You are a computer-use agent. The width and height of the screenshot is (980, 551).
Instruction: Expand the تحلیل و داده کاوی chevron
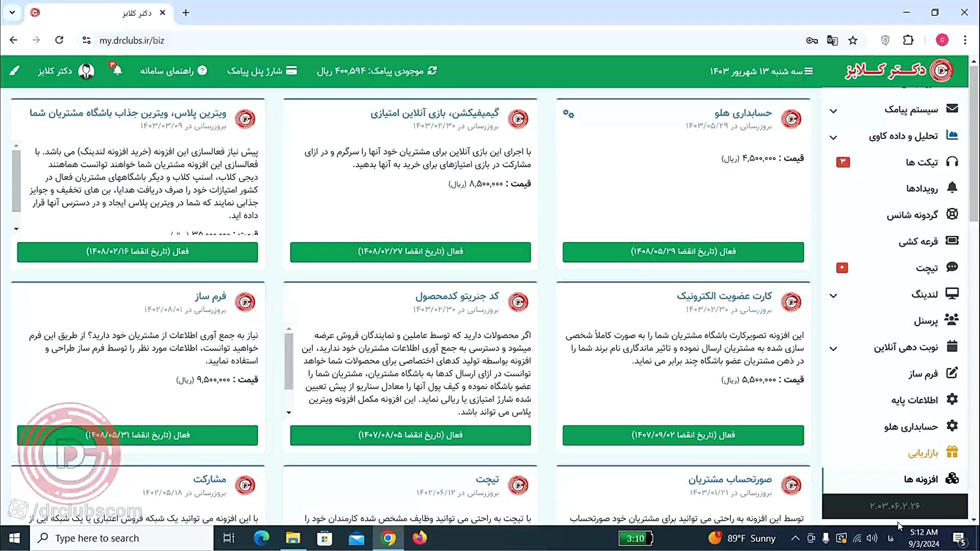click(x=834, y=137)
